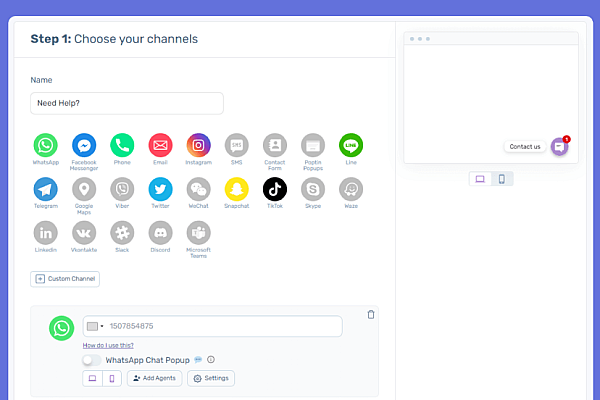Viewport: 600px width, 400px height.
Task: Add the Microsoft Teams channel
Action: (198, 233)
